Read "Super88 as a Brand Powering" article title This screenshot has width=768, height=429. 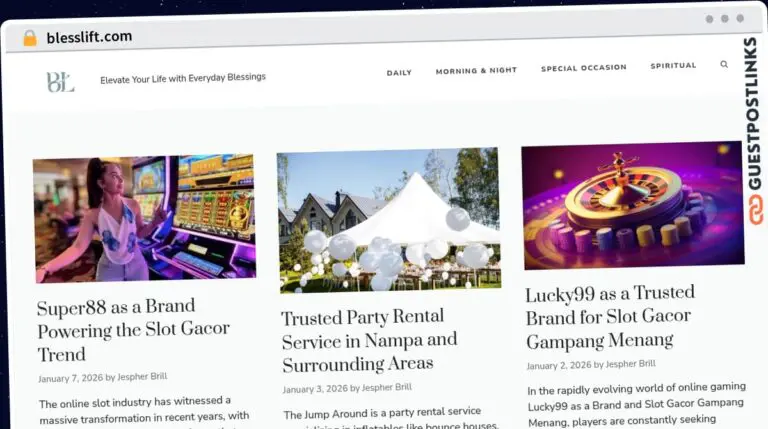[133, 330]
